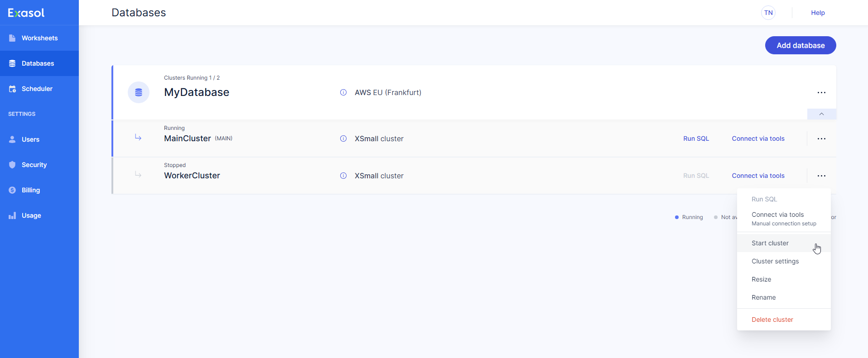The image size is (868, 358).
Task: Go to Scheduler in the sidebar
Action: click(37, 89)
